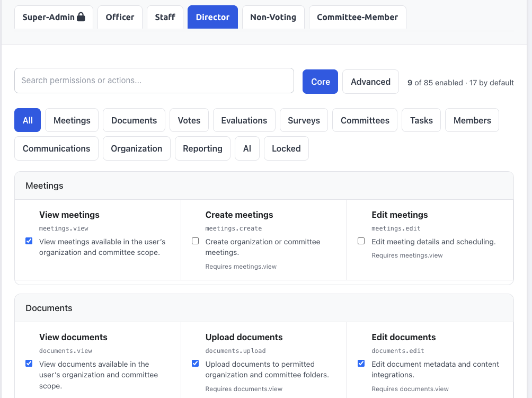Tick the Edit meetings checkbox
Viewport: 532px width, 398px height.
[361, 241]
